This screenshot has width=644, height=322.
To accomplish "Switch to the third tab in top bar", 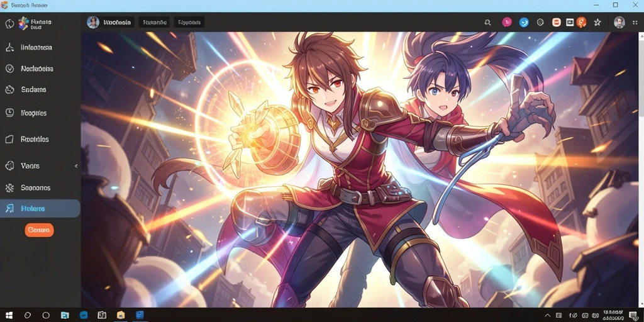I will point(189,22).
